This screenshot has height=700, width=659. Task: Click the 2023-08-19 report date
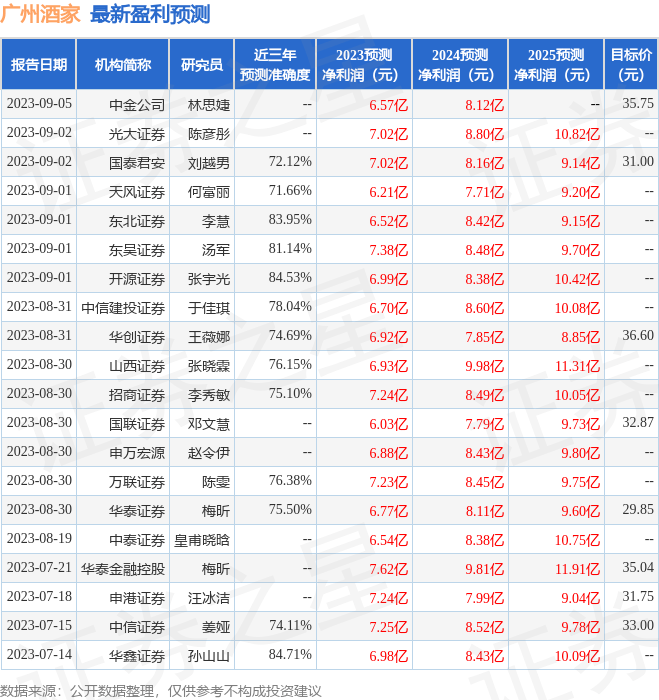point(39,539)
